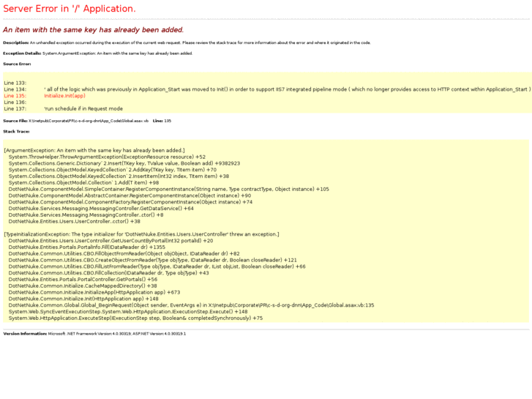Click the 'CBO.FillListFromReader' +66 stack line

157,266
